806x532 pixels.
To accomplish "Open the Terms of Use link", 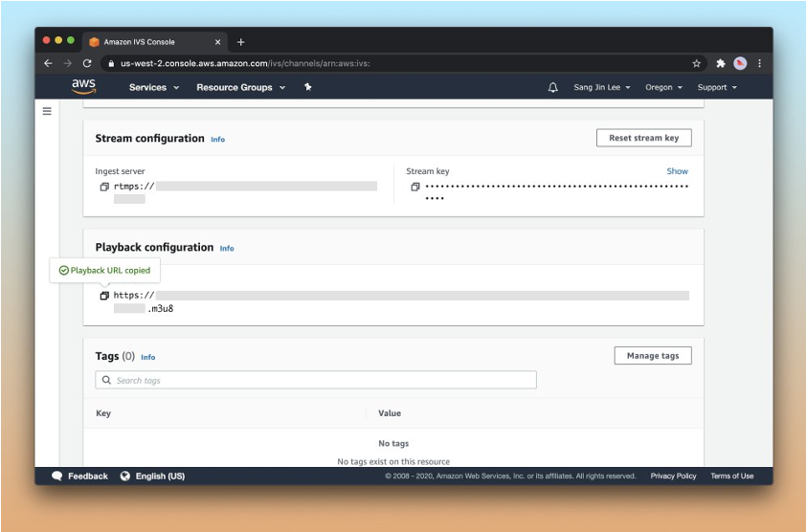I will (732, 476).
